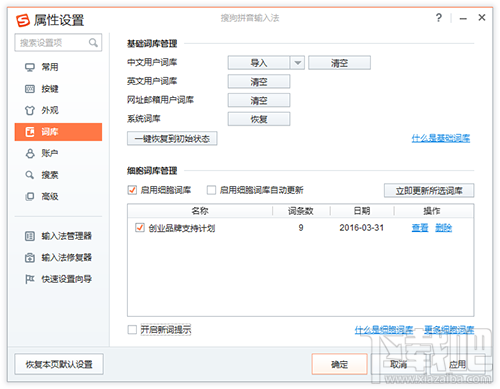Click the magnifier icon beside 搜索
Image resolution: width=500 pixels, height=389 pixels.
[x=30, y=175]
